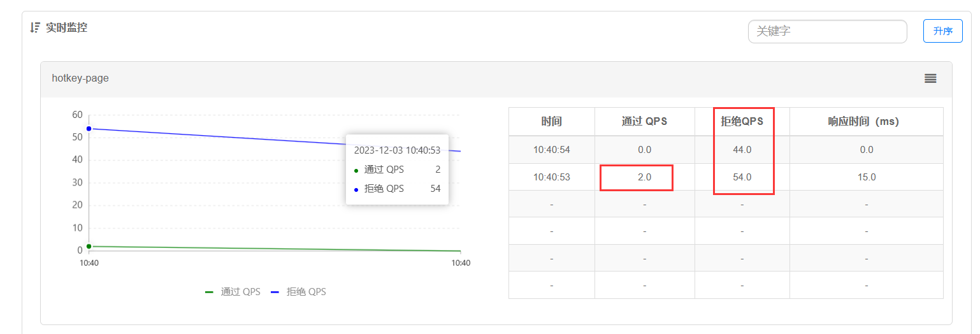The image size is (980, 334).
Task: Click the 15.0 response time cell
Action: 866,177
